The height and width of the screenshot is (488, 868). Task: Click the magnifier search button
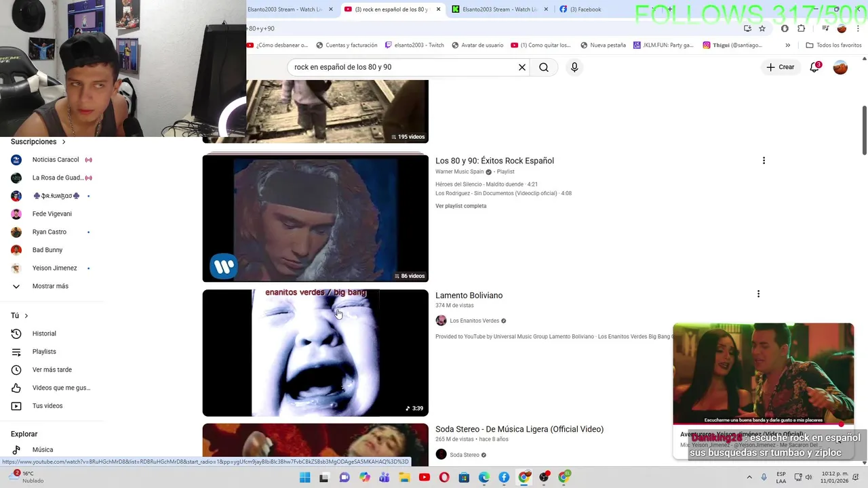[x=544, y=67]
